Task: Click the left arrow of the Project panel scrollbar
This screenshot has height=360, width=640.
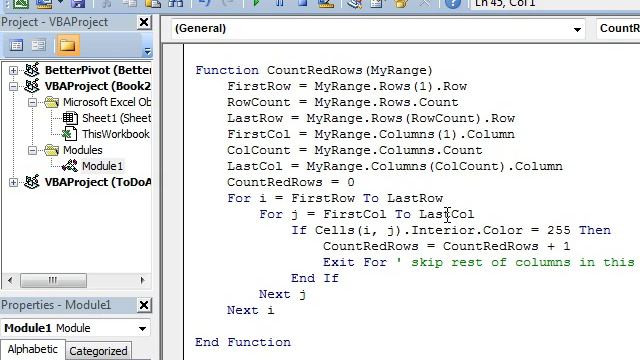Action: pos(10,280)
